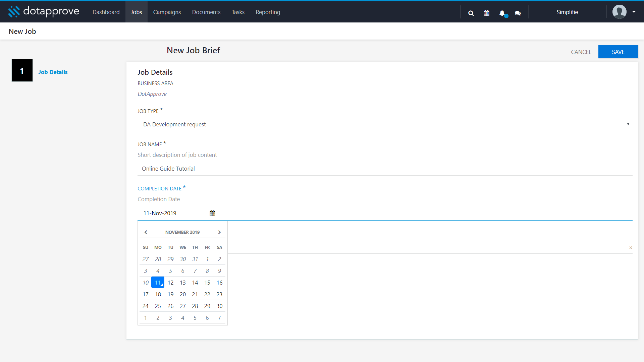
Task: Select December 5 in calendar
Action: pos(195,318)
